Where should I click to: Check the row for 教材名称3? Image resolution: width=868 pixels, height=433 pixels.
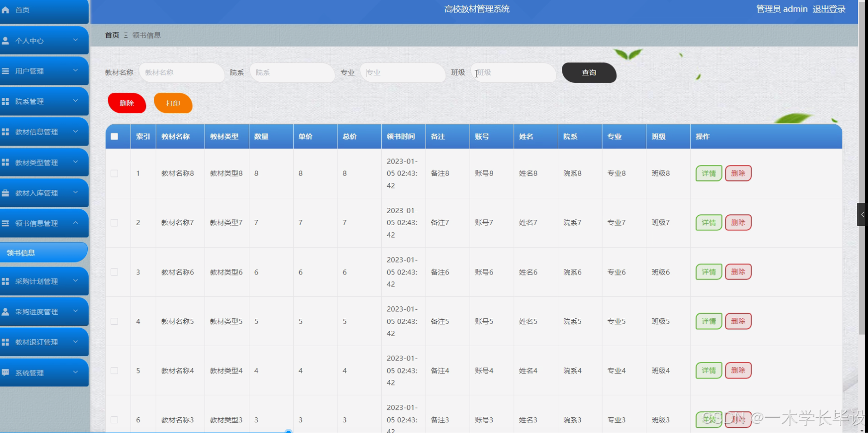[115, 420]
